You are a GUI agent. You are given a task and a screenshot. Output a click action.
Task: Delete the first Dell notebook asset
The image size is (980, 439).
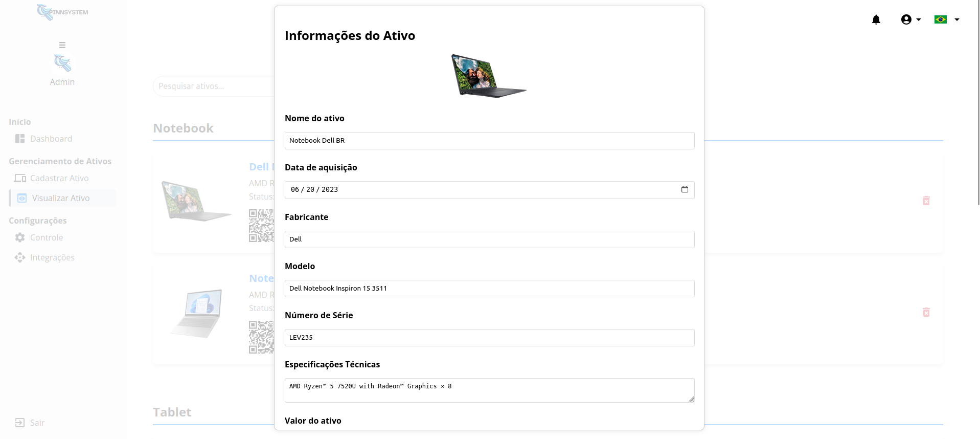[x=926, y=201]
